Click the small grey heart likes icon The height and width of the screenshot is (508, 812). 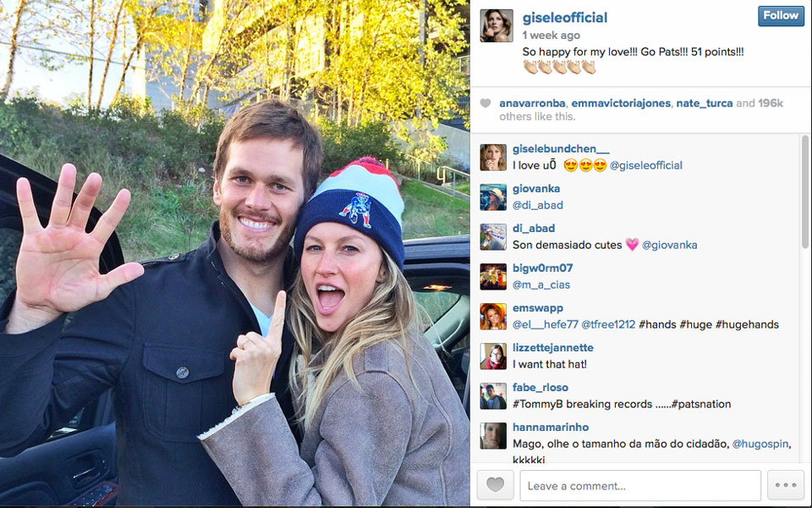(486, 103)
